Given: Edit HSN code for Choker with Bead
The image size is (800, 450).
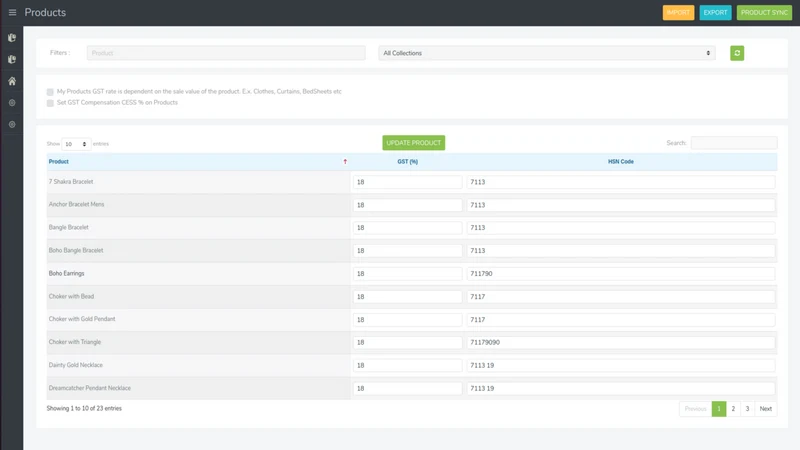Looking at the screenshot, I should pos(620,296).
